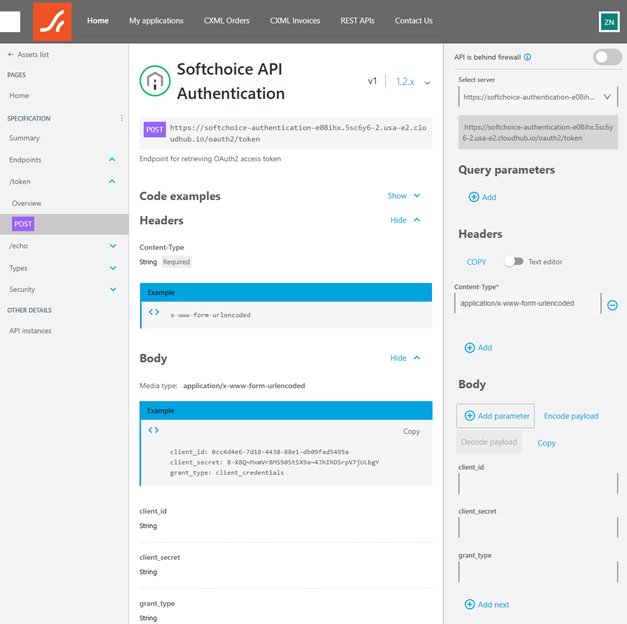This screenshot has width=627, height=624.
Task: Open the /token Overview page
Action: coord(27,203)
